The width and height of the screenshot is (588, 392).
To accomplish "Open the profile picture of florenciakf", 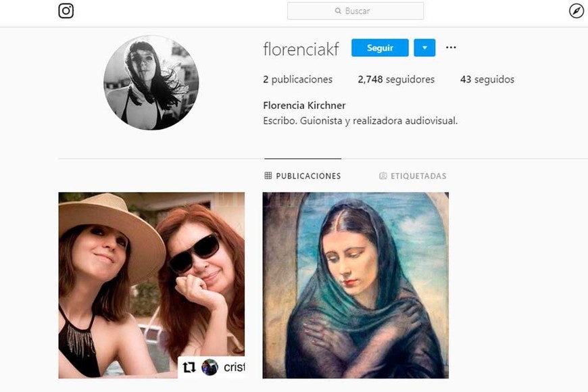I will [x=151, y=83].
